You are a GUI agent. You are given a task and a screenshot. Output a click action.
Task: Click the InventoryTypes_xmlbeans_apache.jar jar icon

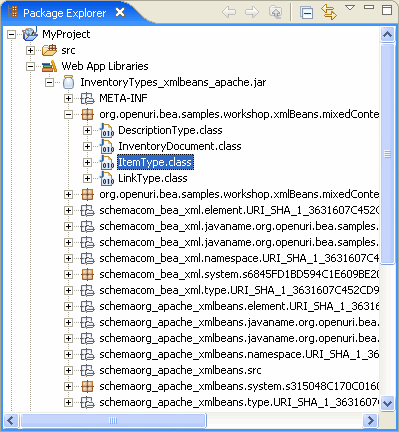click(x=69, y=82)
